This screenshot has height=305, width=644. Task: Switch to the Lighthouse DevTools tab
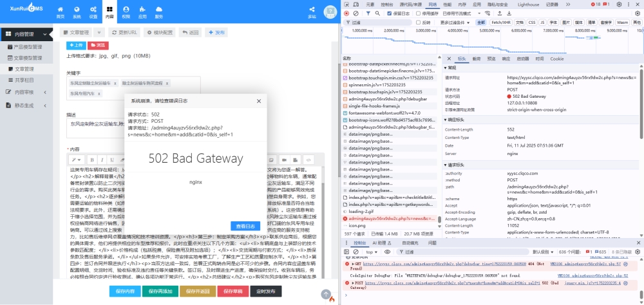(529, 4)
